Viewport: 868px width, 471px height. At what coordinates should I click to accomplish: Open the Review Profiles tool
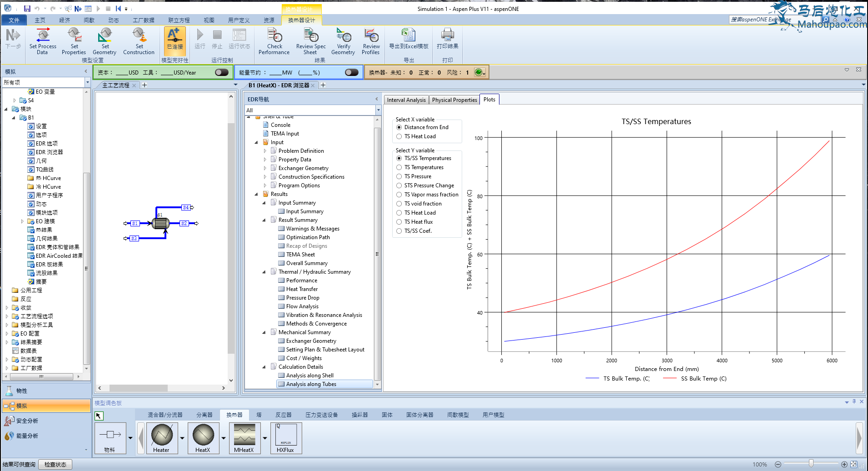(371, 35)
